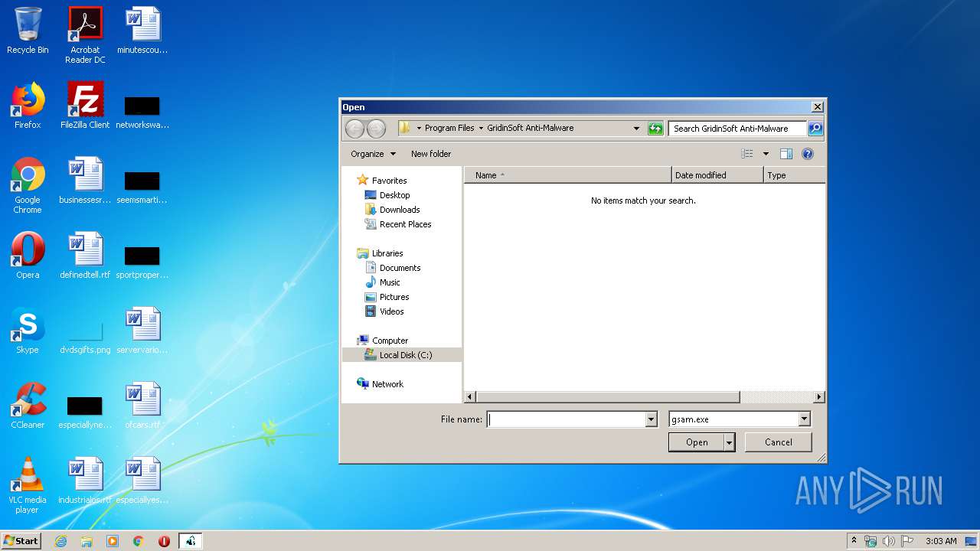The image size is (980, 551).
Task: Click the horizontal scrollbar right arrow
Action: click(819, 397)
